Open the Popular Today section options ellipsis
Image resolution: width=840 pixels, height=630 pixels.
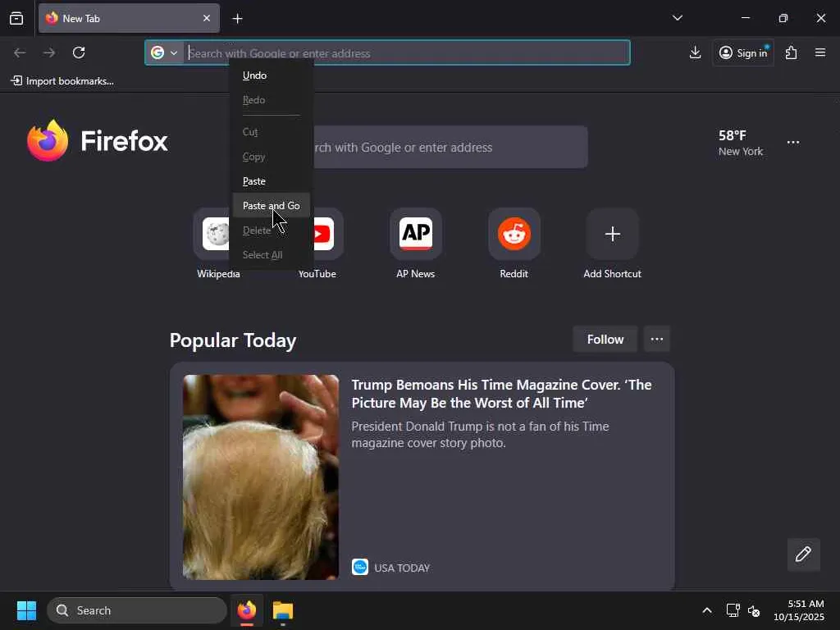point(657,339)
